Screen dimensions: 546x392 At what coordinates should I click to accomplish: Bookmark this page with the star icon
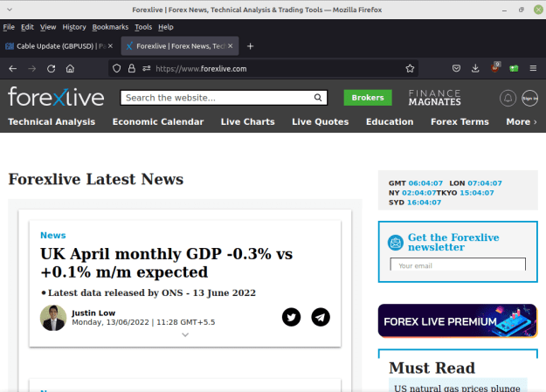tap(410, 69)
